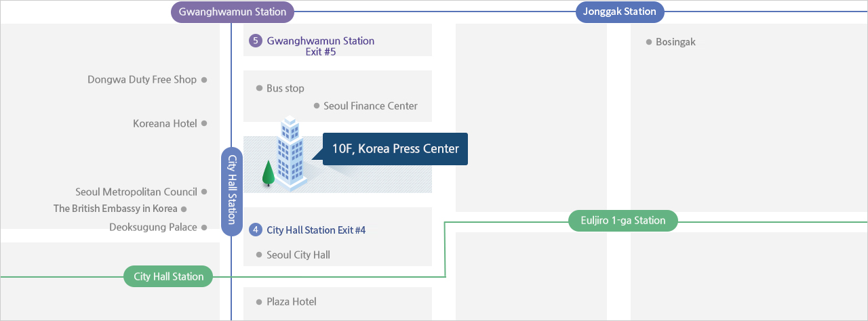Click the dot marker next to Bosingak
The width and height of the screenshot is (868, 321).
click(x=648, y=42)
